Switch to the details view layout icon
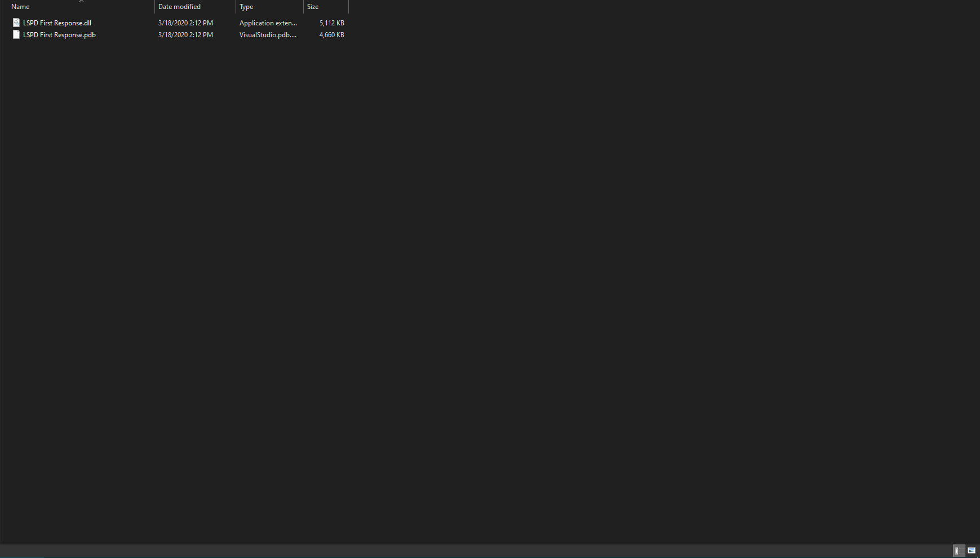This screenshot has height=558, width=980. coord(958,551)
